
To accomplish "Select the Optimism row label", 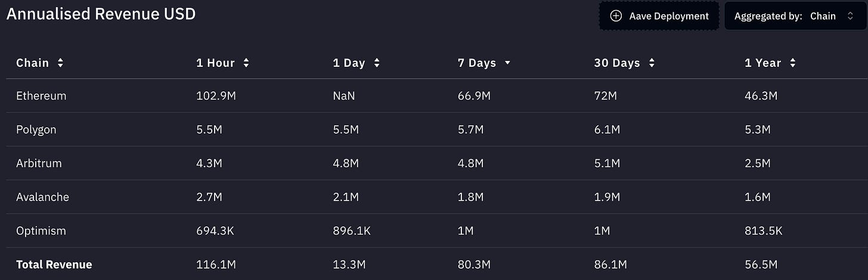I will coord(41,230).
